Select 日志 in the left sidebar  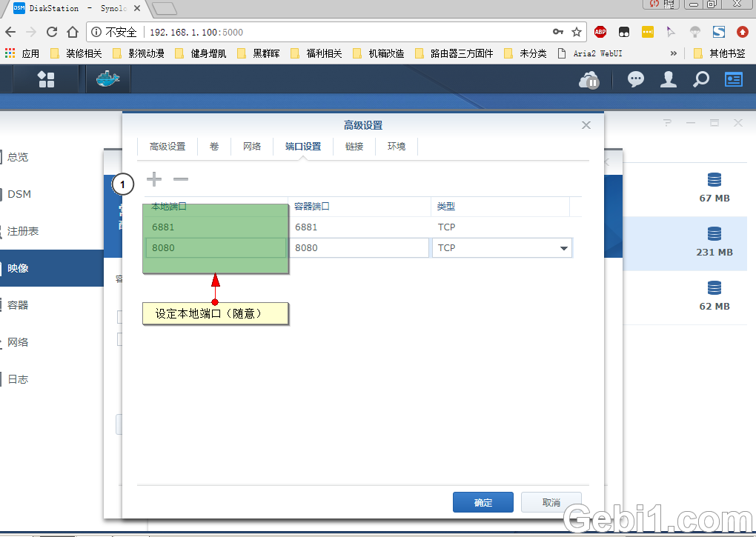point(18,378)
